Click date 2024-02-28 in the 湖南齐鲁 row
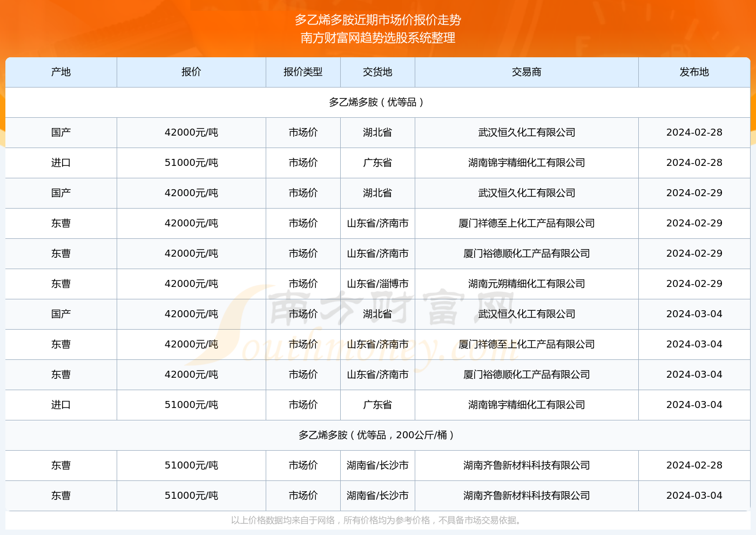This screenshot has width=756, height=535. [694, 465]
